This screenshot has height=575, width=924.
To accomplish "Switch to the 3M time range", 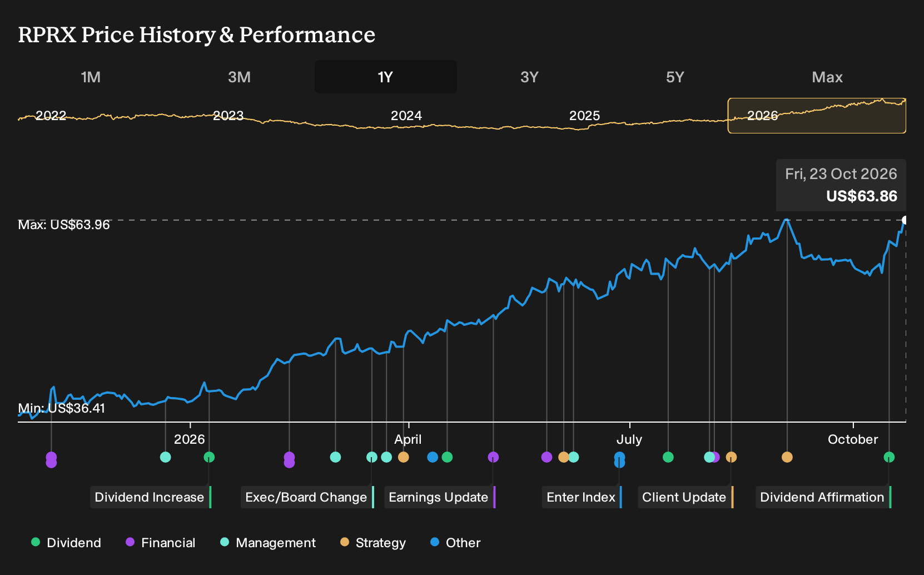I will (239, 77).
